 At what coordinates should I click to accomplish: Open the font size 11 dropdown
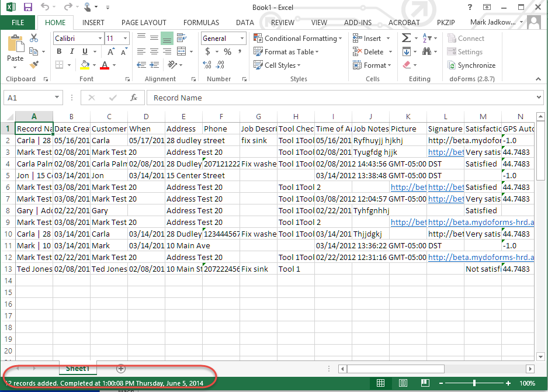pyautogui.click(x=125, y=39)
